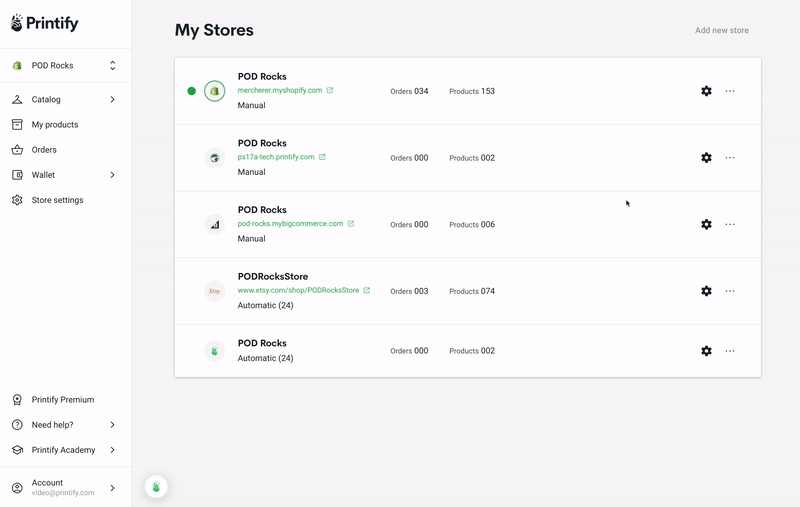Click external link icon beside mercherer.myshopify.com
The width and height of the screenshot is (800, 507).
(x=330, y=90)
